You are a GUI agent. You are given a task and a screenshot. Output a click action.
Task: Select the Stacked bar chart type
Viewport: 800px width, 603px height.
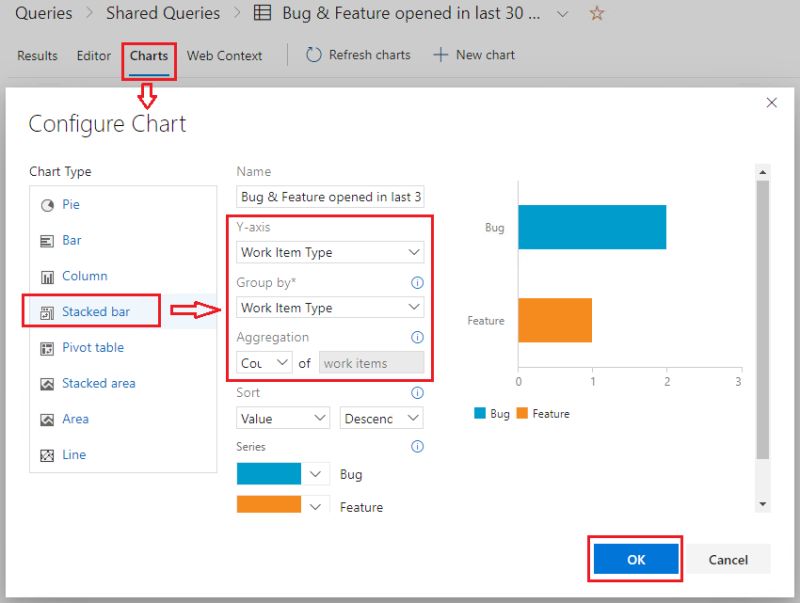tap(97, 311)
